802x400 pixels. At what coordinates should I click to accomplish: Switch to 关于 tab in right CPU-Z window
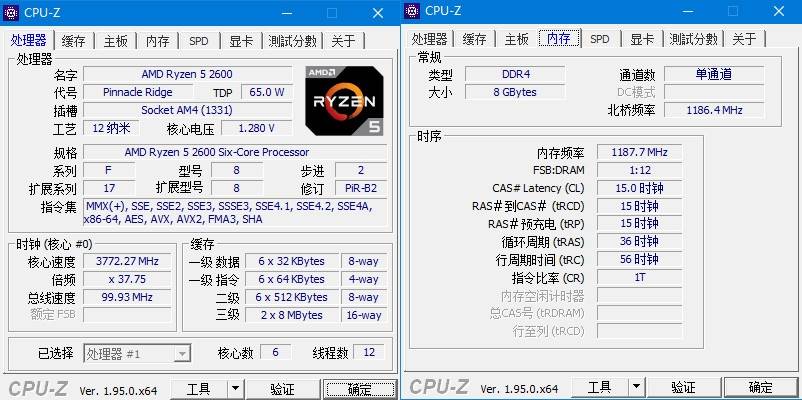(744, 39)
